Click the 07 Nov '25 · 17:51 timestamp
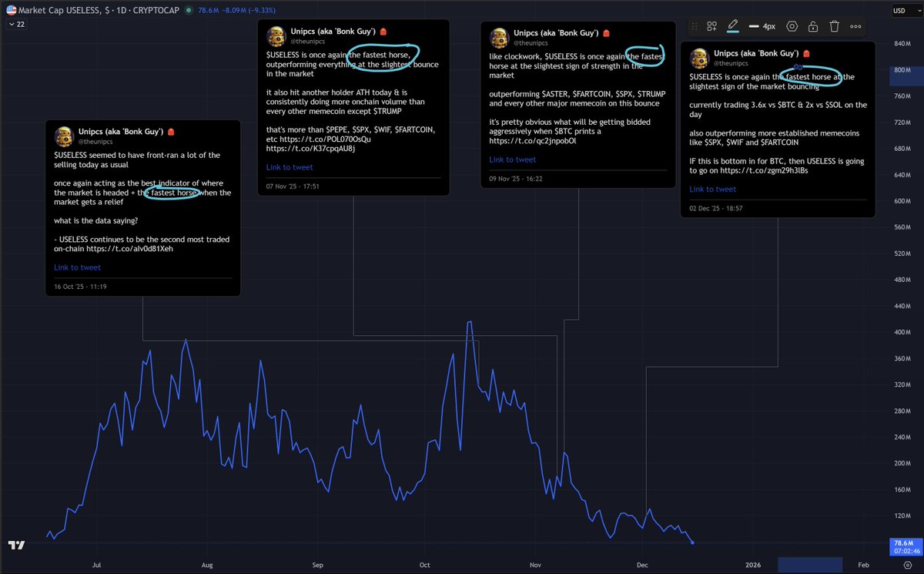The width and height of the screenshot is (924, 574). pyautogui.click(x=293, y=186)
